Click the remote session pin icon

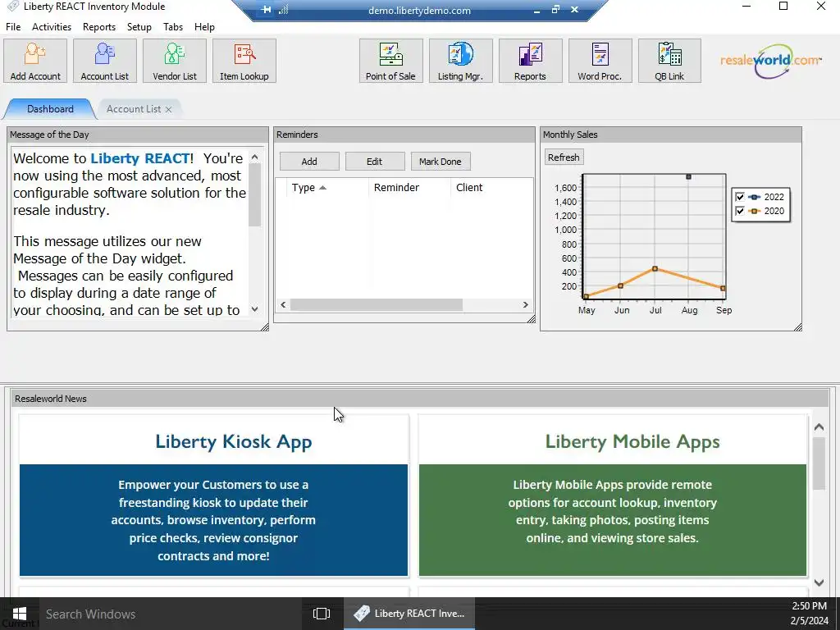(x=267, y=10)
